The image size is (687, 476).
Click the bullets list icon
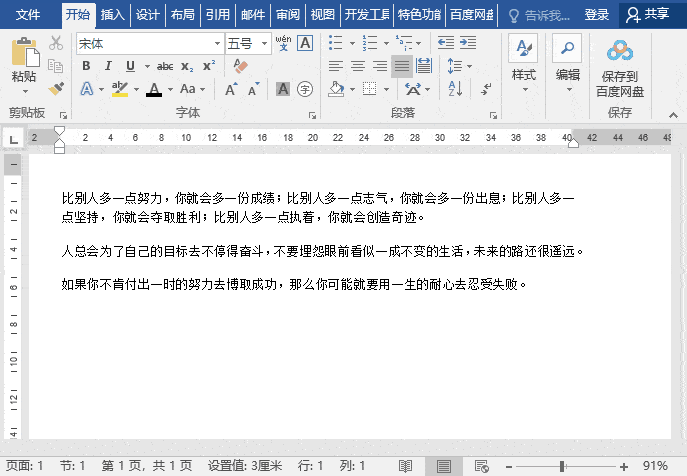[x=336, y=43]
